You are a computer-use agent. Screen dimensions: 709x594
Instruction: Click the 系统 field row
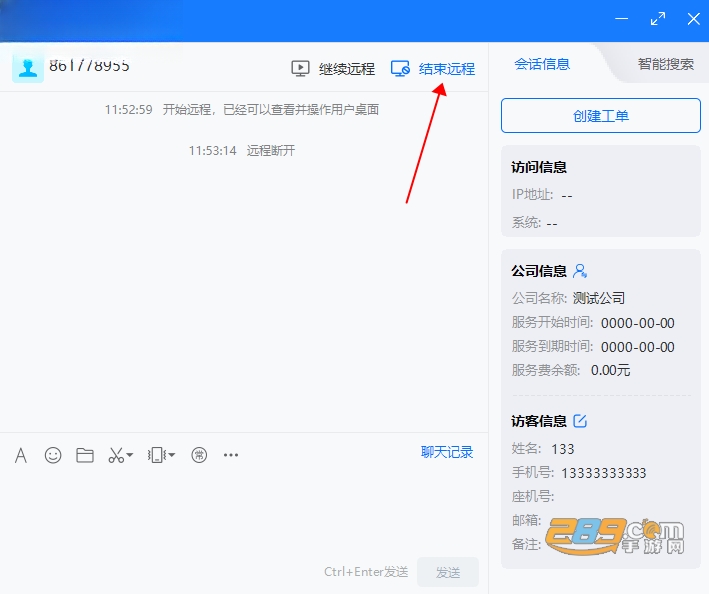534,223
